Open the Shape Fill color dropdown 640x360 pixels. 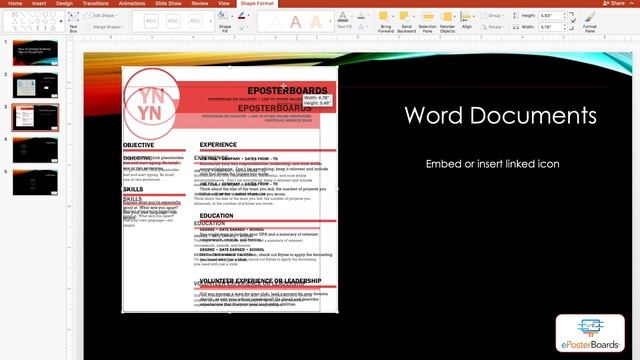point(232,16)
